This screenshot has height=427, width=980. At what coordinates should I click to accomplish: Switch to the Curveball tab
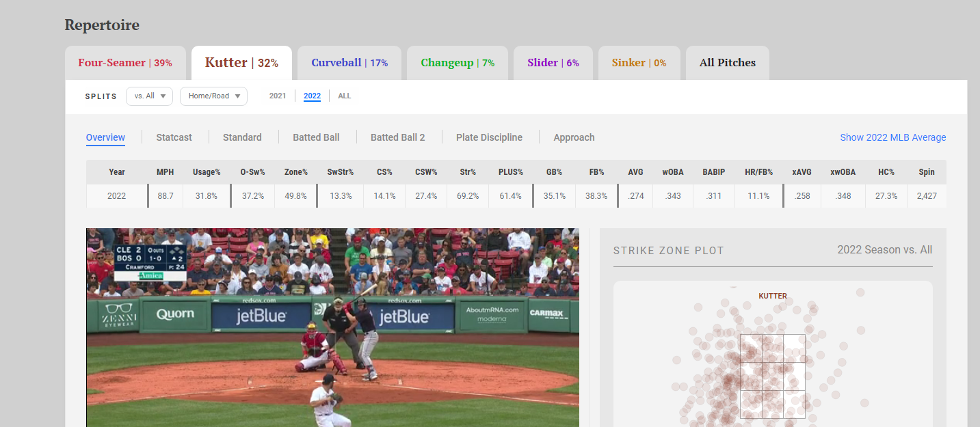coord(349,63)
